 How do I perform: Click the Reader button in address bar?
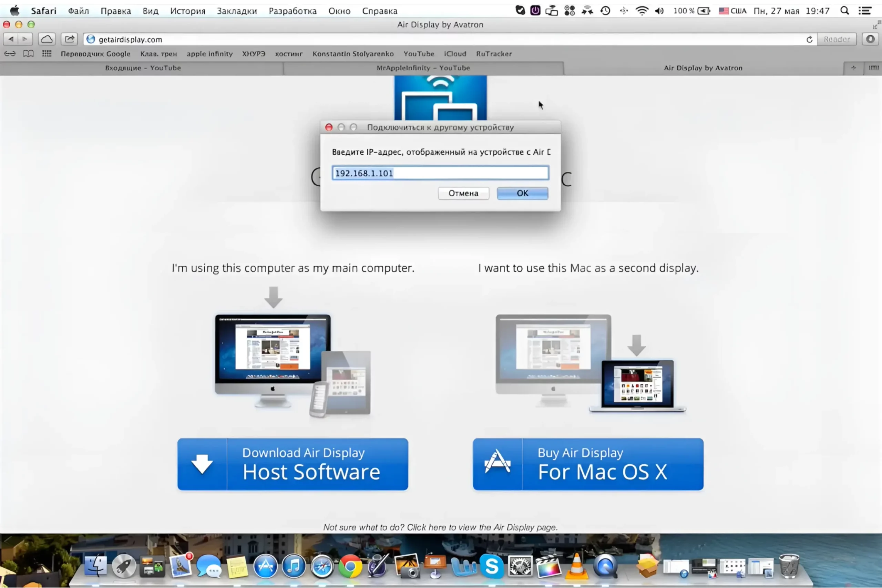(837, 39)
